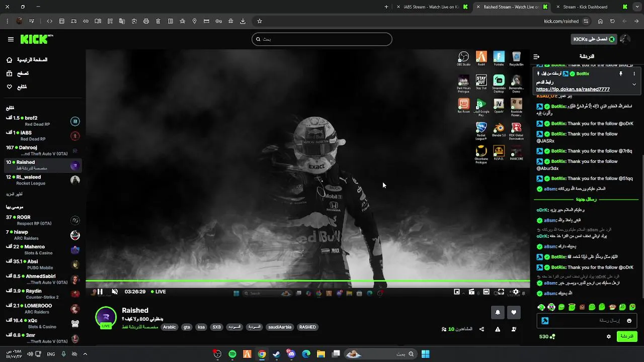Open the 530 channel points balance

click(547, 336)
